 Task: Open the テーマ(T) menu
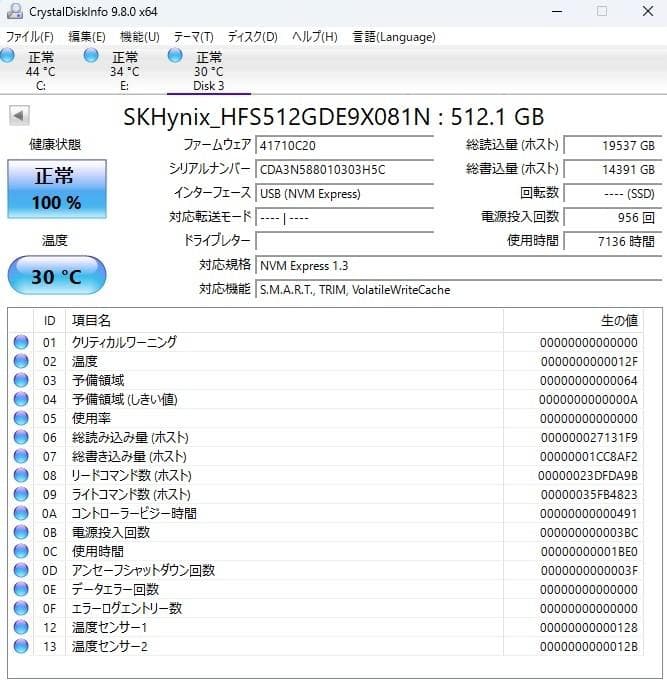point(193,37)
